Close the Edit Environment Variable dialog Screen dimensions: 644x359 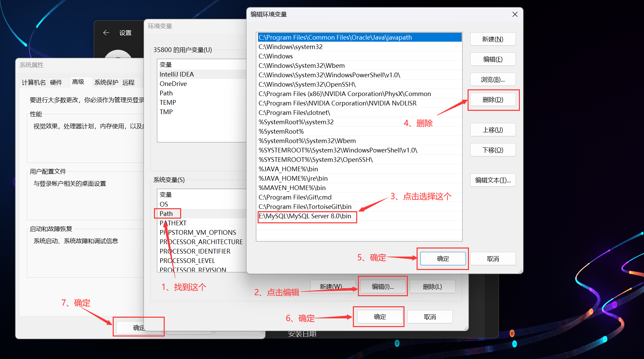[515, 14]
